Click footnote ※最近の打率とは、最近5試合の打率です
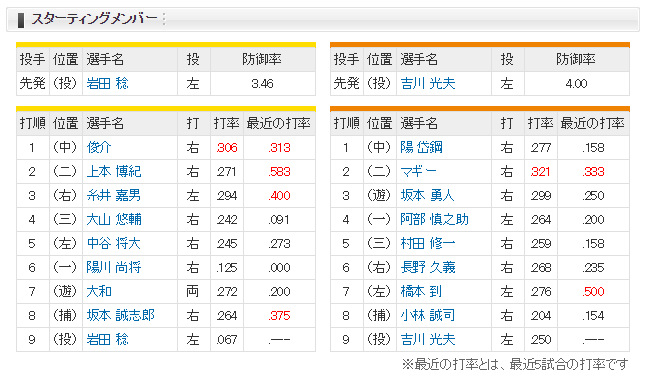645x388 pixels. pos(515,364)
